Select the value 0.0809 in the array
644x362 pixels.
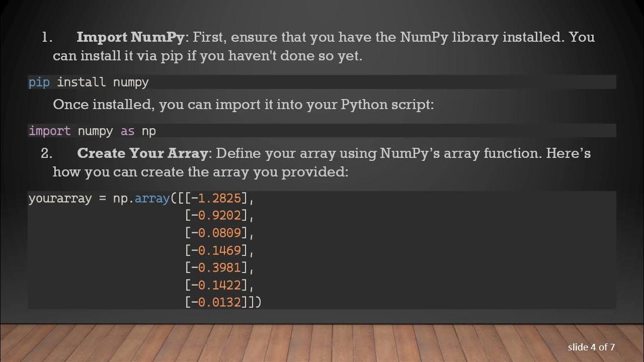[219, 233]
